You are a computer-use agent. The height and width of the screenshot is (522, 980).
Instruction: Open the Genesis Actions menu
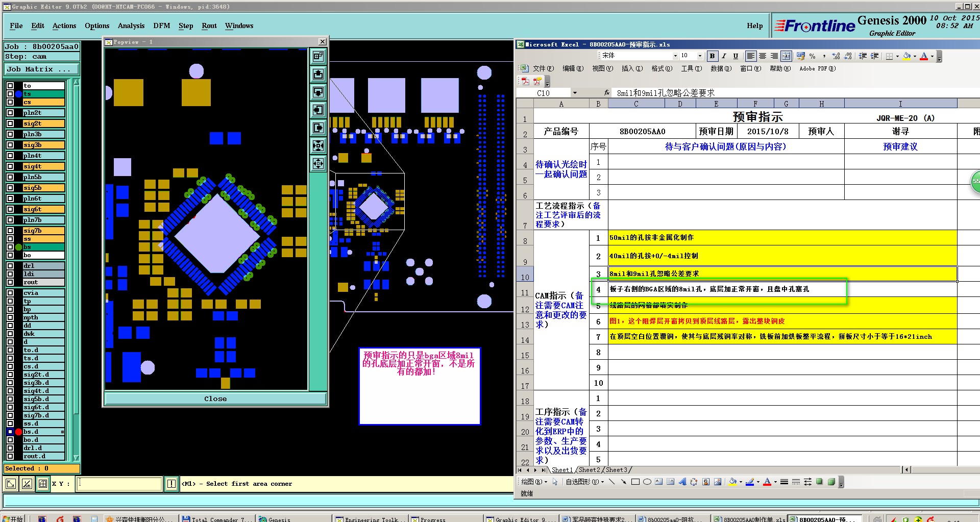[x=64, y=26]
